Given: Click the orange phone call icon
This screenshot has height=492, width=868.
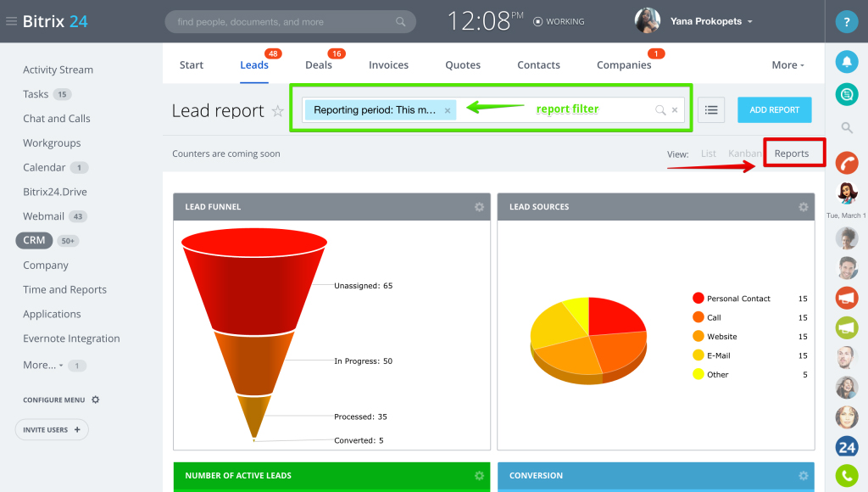Looking at the screenshot, I should pos(846,163).
